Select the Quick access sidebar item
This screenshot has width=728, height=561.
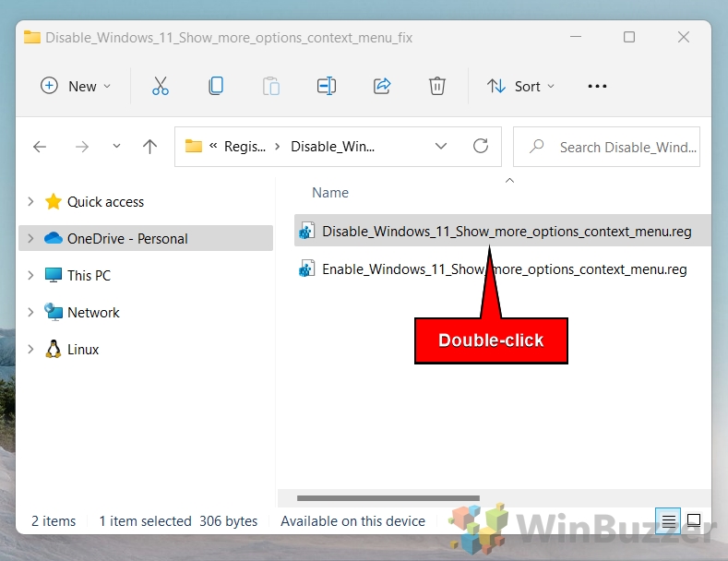146,201
